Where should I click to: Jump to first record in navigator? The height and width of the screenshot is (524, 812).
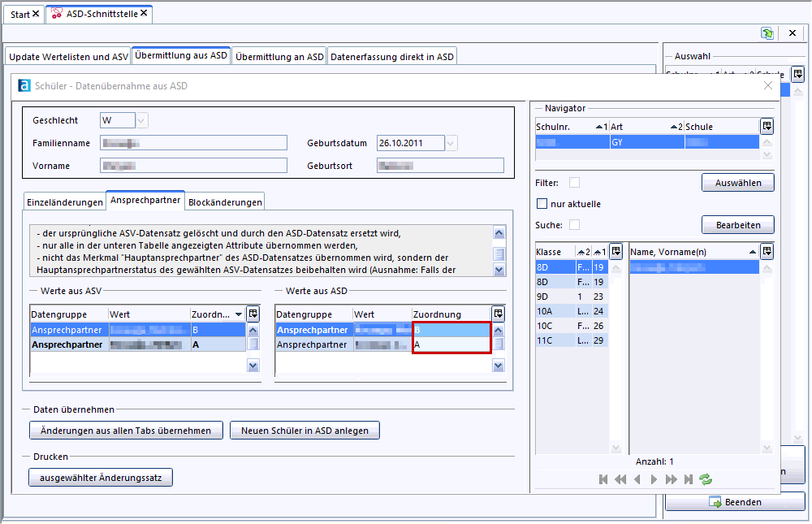tap(603, 479)
